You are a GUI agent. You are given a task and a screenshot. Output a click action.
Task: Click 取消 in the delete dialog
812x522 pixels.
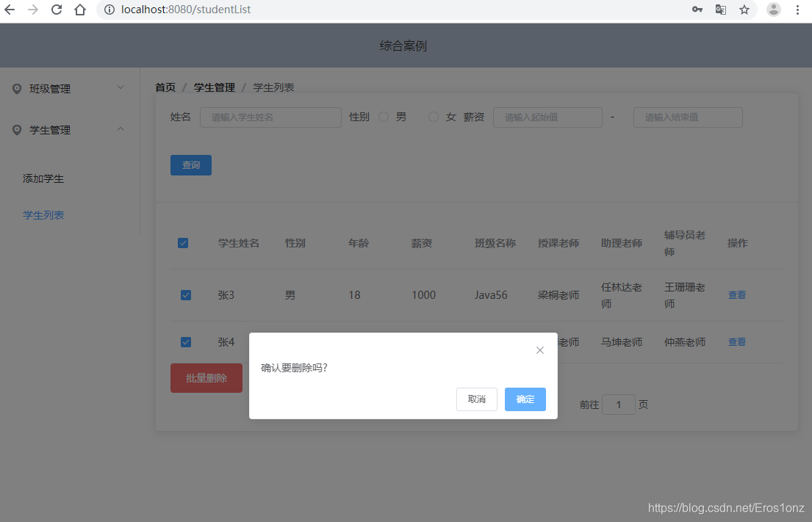[477, 399]
